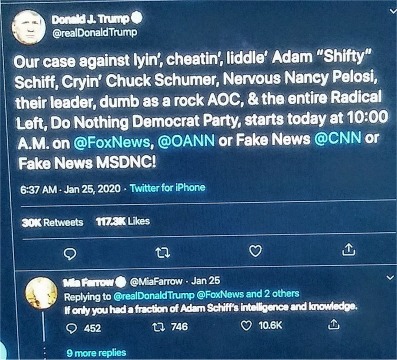Open the @CNN mention link
The width and height of the screenshot is (397, 360).
(x=338, y=138)
